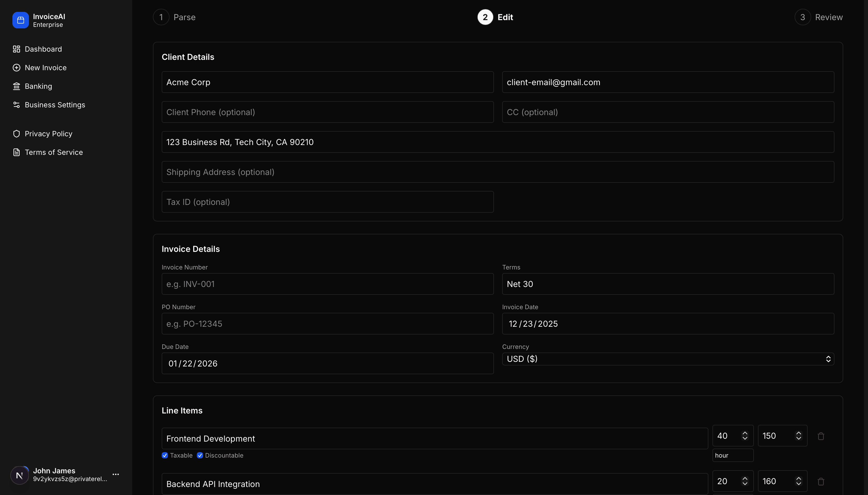Open the user menu three-dots icon
The width and height of the screenshot is (868, 495).
click(x=116, y=474)
